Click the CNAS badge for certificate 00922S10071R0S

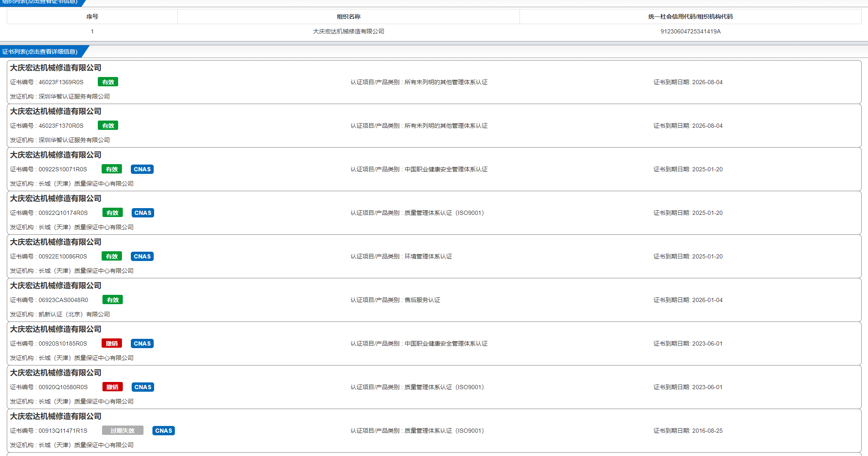[142, 169]
